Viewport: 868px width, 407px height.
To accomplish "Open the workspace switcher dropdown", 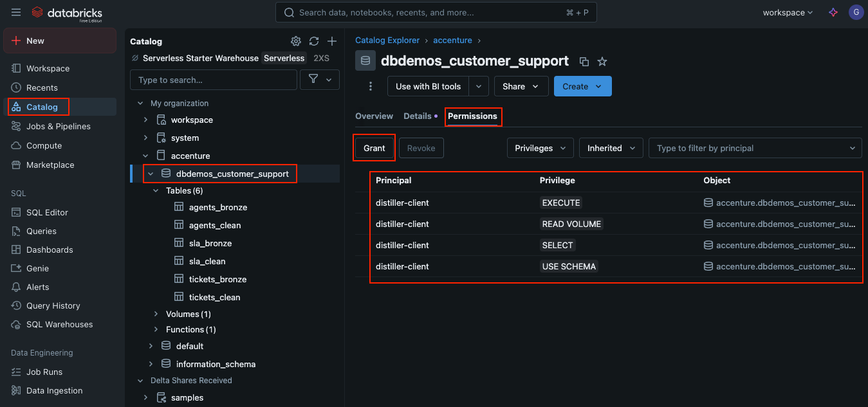I will (x=788, y=13).
